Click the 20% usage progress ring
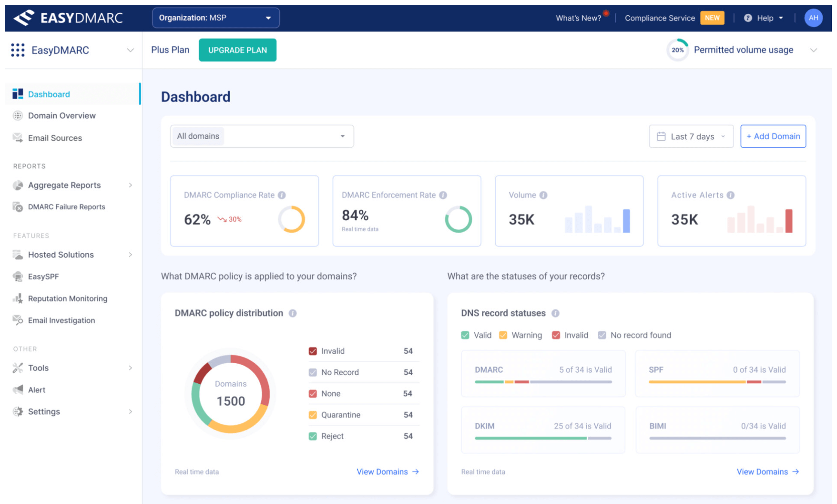 click(x=678, y=50)
